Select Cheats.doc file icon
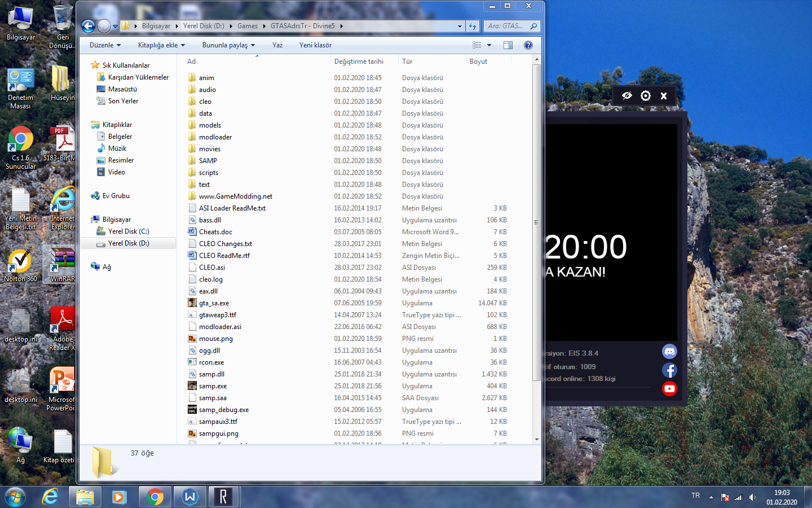 (192, 232)
